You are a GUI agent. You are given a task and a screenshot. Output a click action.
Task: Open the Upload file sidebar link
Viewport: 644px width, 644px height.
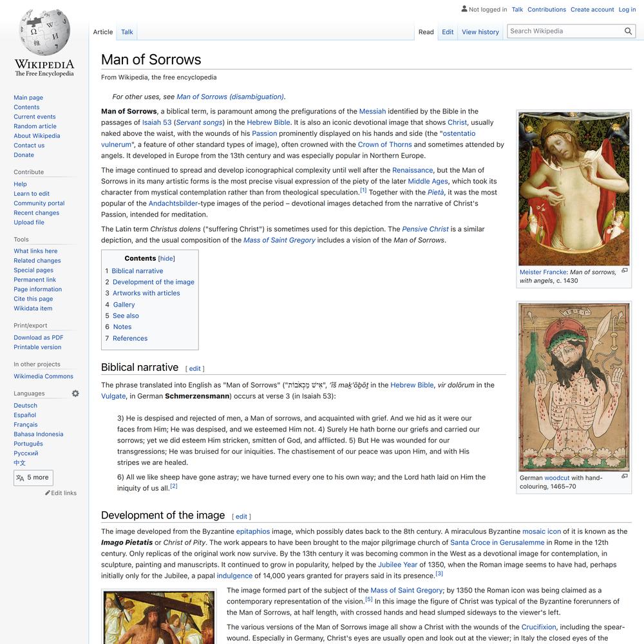coord(29,222)
